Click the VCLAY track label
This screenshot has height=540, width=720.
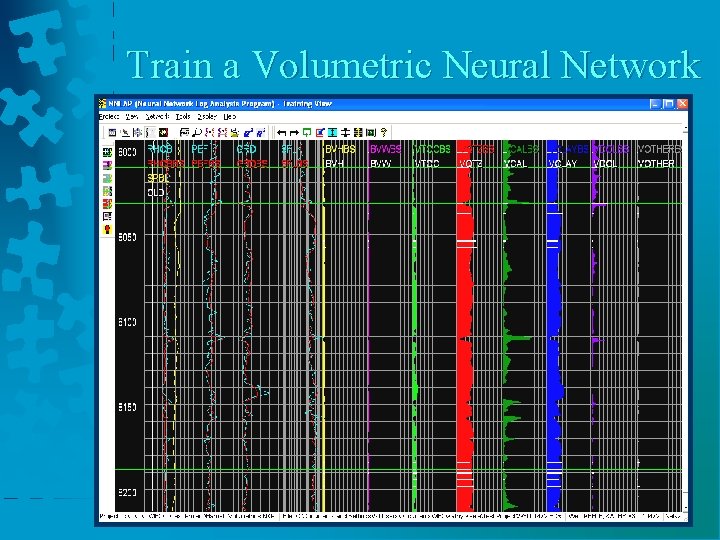point(562,163)
